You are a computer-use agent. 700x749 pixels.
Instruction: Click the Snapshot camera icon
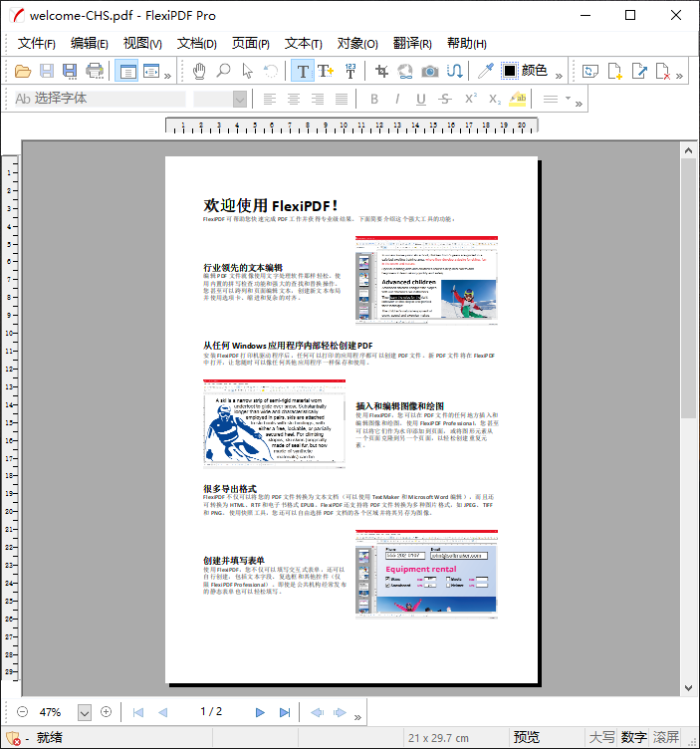[x=430, y=71]
